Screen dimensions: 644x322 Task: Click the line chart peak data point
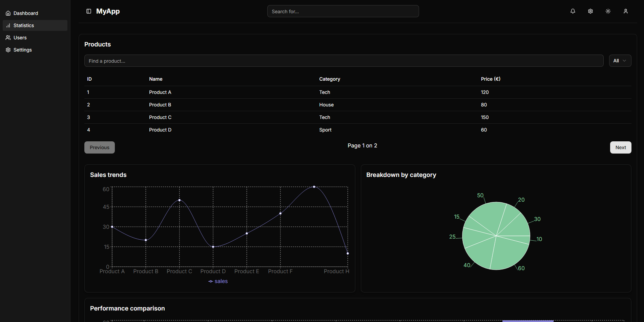pos(314,187)
